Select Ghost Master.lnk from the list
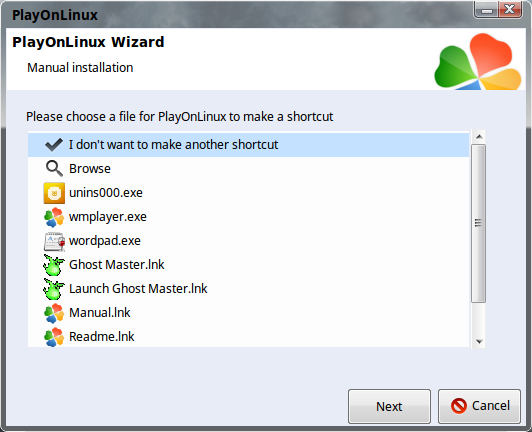Screen dimensions: 532x432 click(248, 265)
